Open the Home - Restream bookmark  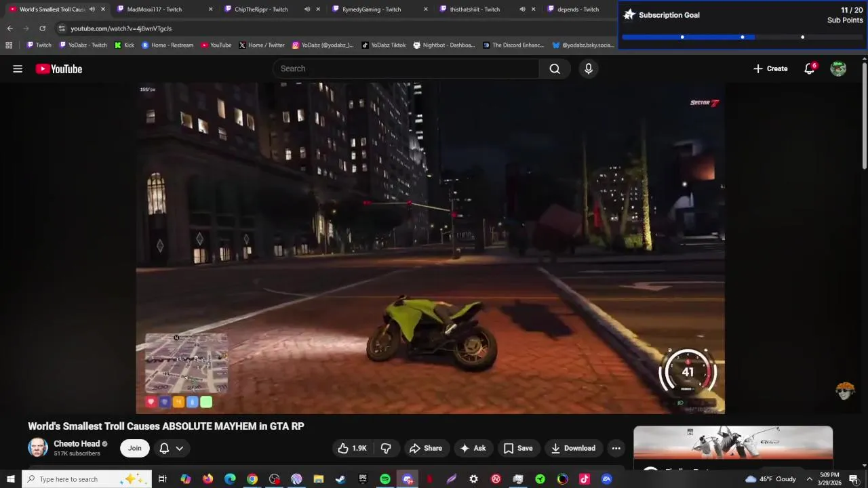(x=167, y=45)
